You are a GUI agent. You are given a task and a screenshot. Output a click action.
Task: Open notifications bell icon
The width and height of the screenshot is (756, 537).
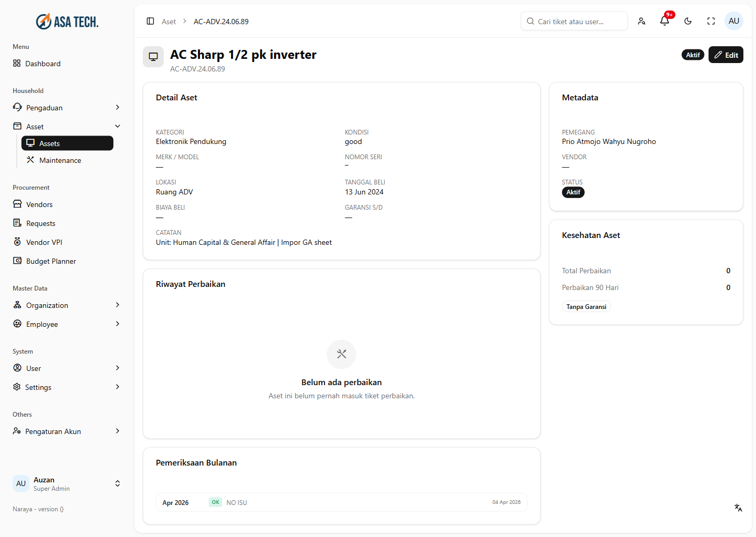tap(665, 21)
